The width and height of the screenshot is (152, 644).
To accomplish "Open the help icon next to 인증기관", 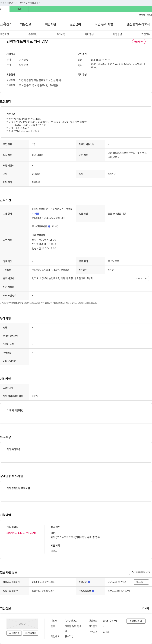I will (89, 582).
